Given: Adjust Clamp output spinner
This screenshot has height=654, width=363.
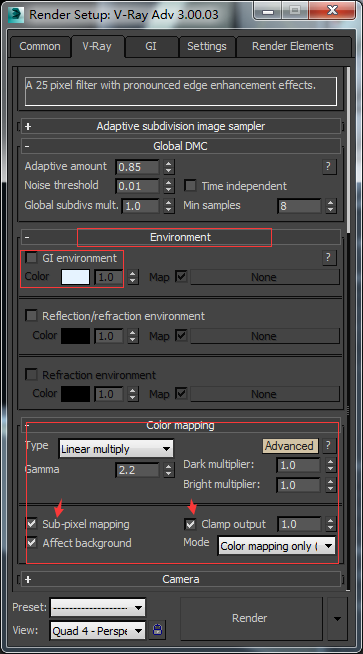Looking at the screenshot, I should [330, 524].
